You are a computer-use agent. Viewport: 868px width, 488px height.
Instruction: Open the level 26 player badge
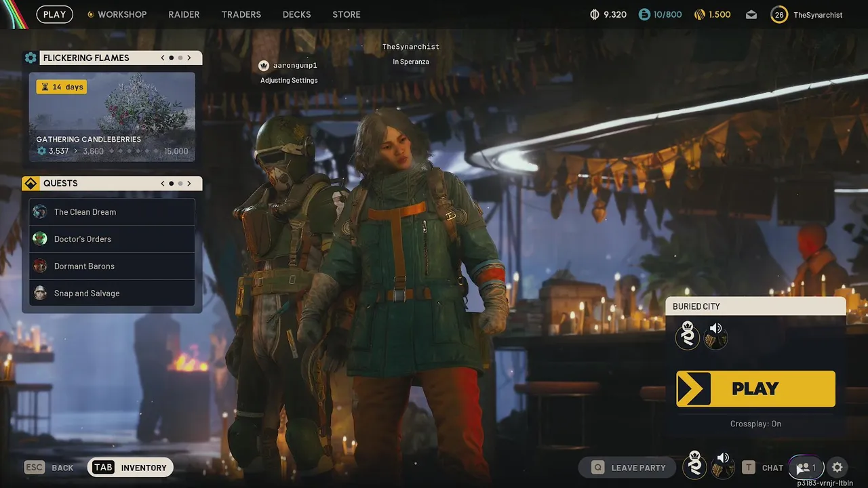pos(779,14)
